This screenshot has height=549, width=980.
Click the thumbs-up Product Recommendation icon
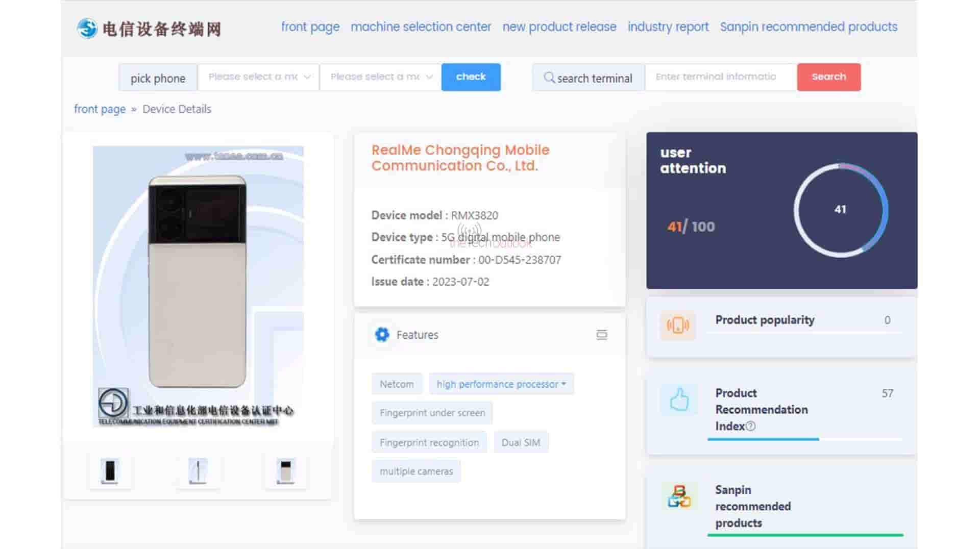click(679, 400)
